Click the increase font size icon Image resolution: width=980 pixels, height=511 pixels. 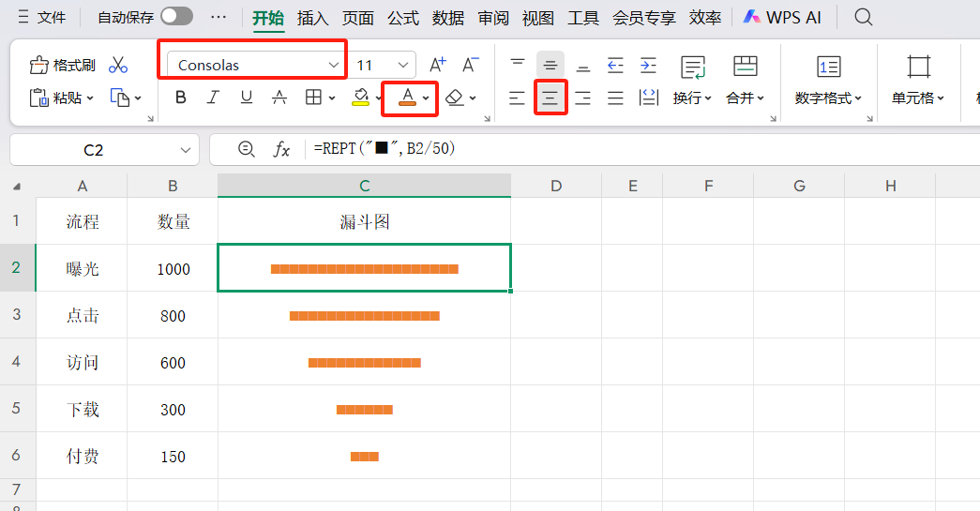[437, 65]
